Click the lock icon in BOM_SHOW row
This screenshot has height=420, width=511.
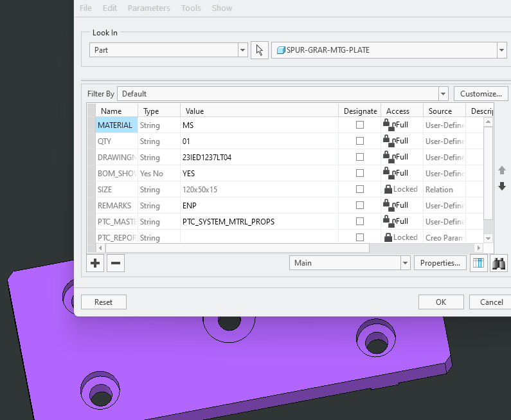pos(388,173)
